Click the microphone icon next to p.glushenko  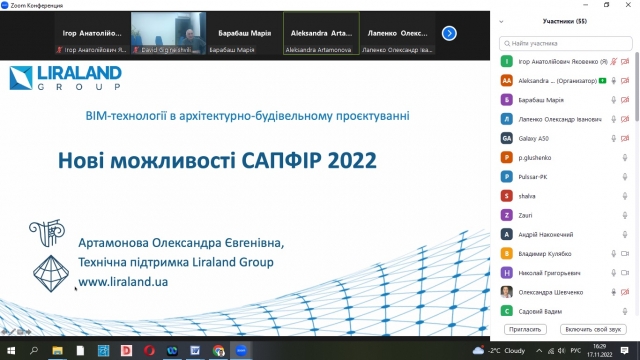coord(624,158)
